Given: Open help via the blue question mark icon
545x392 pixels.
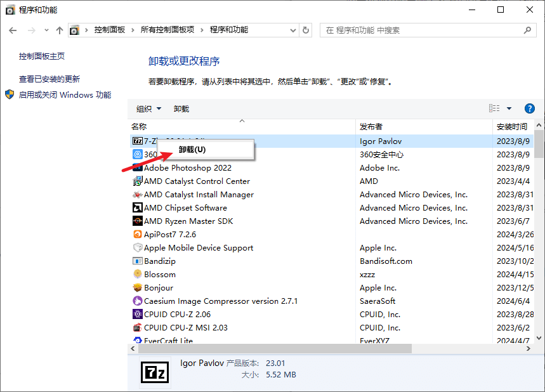Looking at the screenshot, I should (x=529, y=108).
